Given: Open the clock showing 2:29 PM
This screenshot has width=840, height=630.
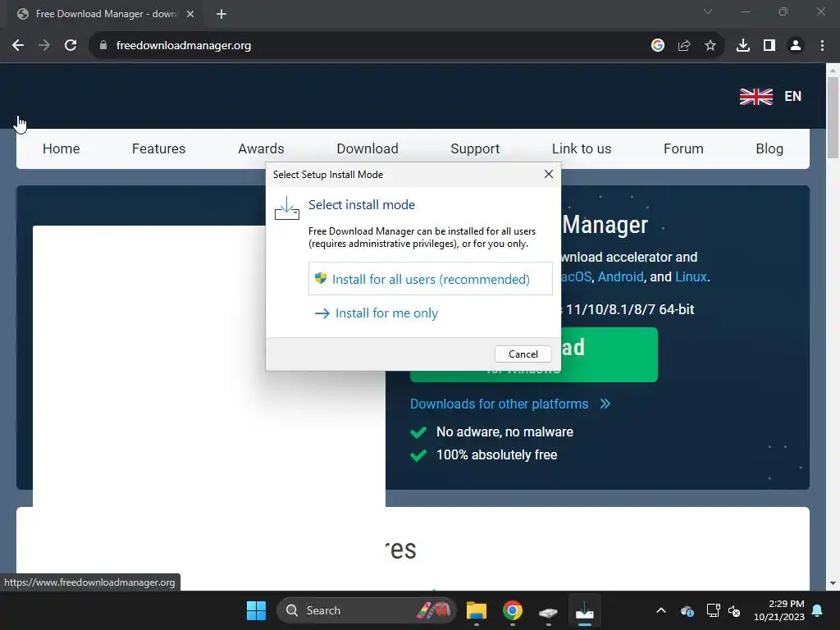Looking at the screenshot, I should tap(779, 610).
